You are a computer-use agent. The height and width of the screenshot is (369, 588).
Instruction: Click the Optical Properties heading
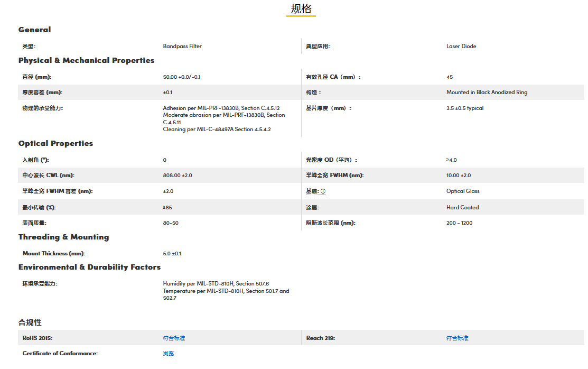(x=55, y=143)
